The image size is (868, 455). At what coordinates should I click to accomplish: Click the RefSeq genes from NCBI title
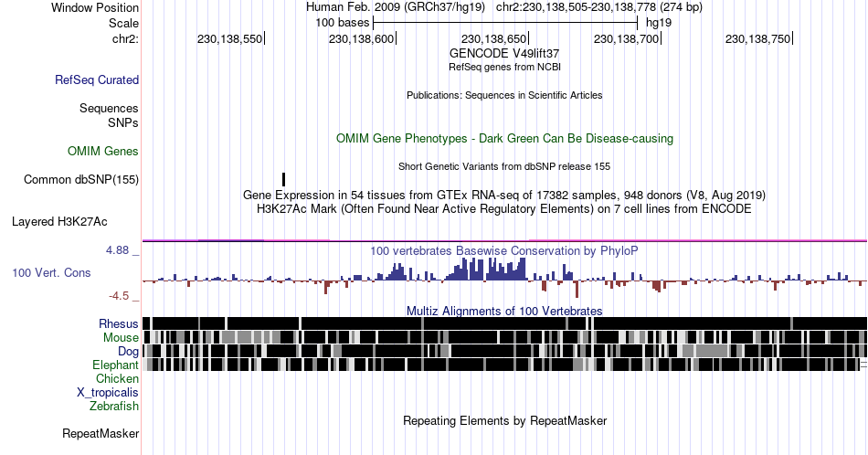point(504,67)
